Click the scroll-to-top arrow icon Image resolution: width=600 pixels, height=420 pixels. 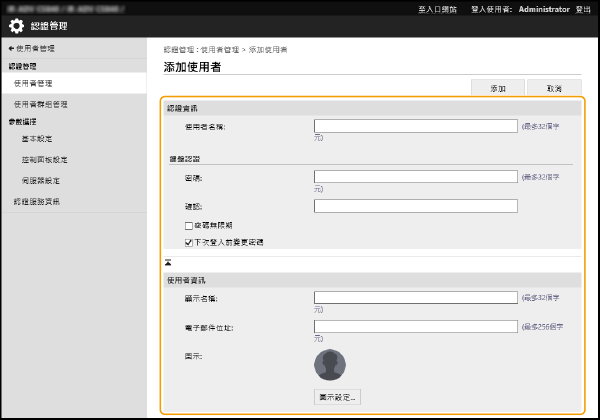click(168, 261)
